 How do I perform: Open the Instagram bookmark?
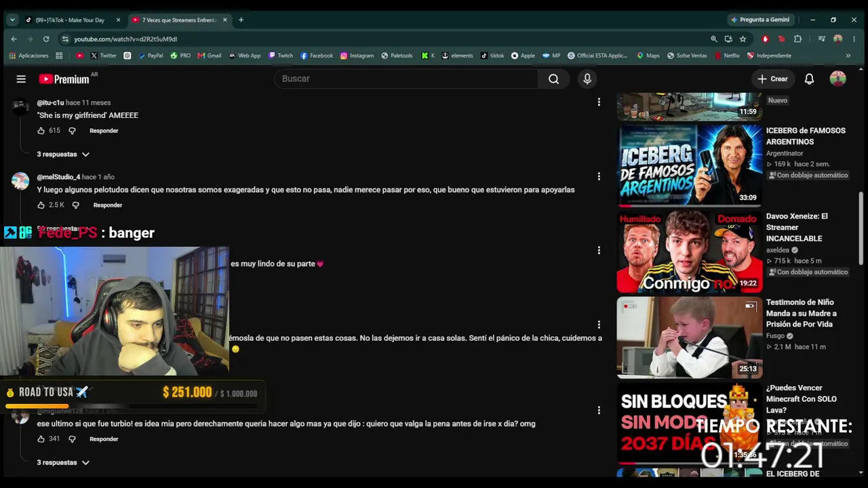357,56
